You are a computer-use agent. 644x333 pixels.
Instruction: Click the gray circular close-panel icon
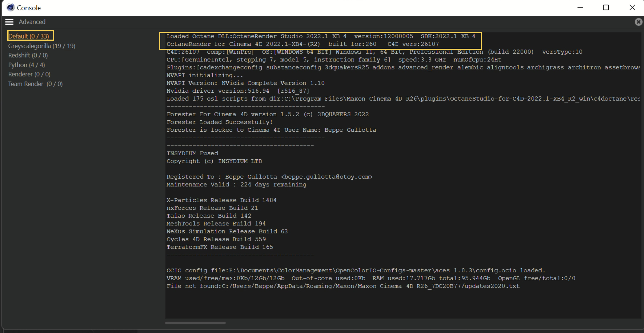pos(638,22)
